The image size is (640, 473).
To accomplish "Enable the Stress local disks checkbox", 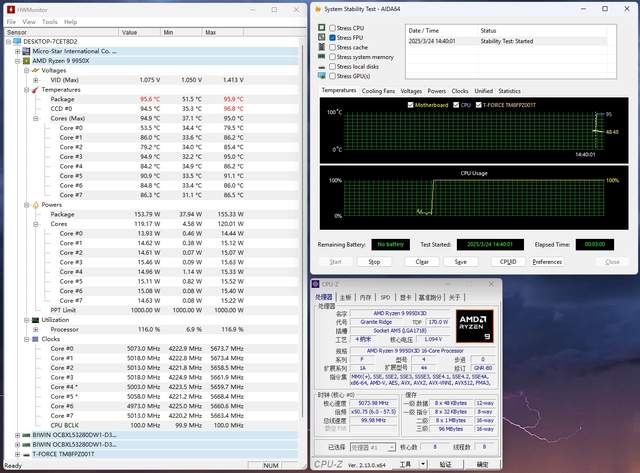I will (333, 67).
